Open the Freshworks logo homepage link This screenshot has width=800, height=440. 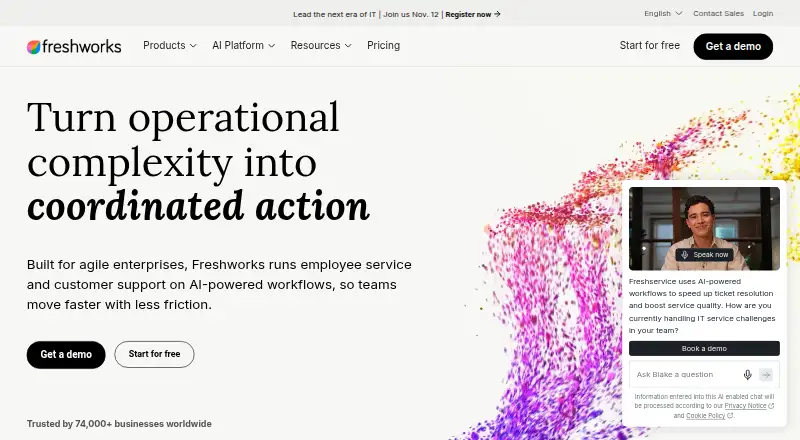coord(74,46)
